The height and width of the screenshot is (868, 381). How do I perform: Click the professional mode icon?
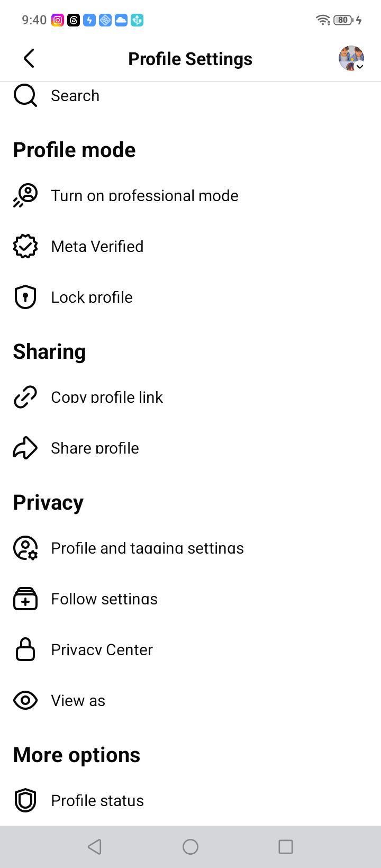click(x=25, y=195)
